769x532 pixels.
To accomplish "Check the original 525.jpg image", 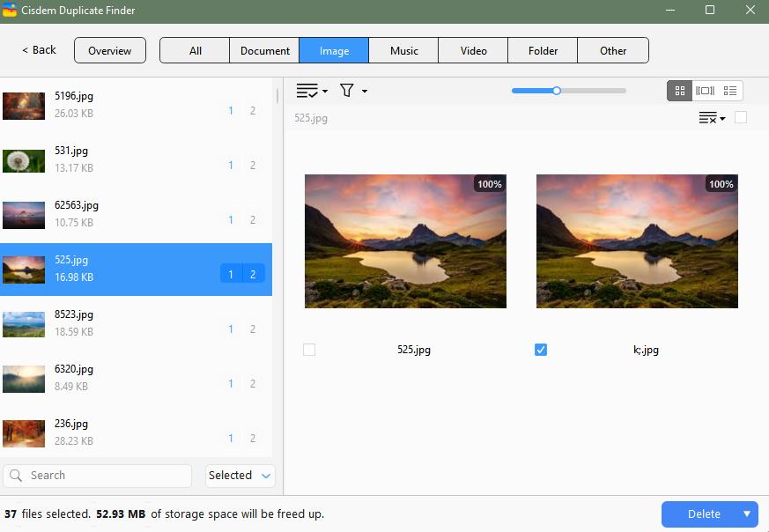I will 309,350.
